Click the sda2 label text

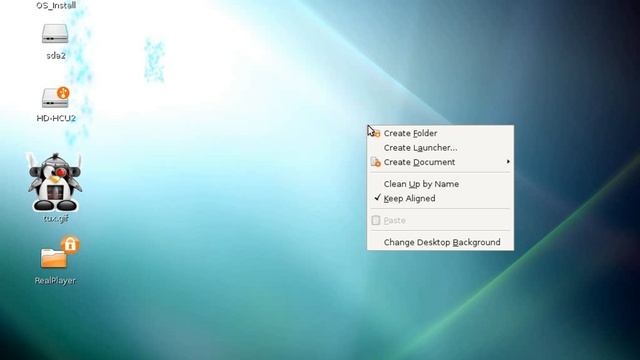pos(56,56)
